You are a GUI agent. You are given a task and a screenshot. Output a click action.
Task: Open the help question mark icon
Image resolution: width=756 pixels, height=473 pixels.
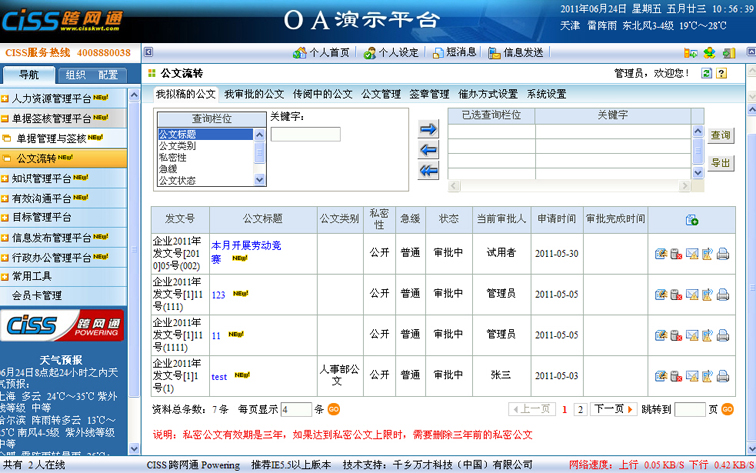(721, 73)
